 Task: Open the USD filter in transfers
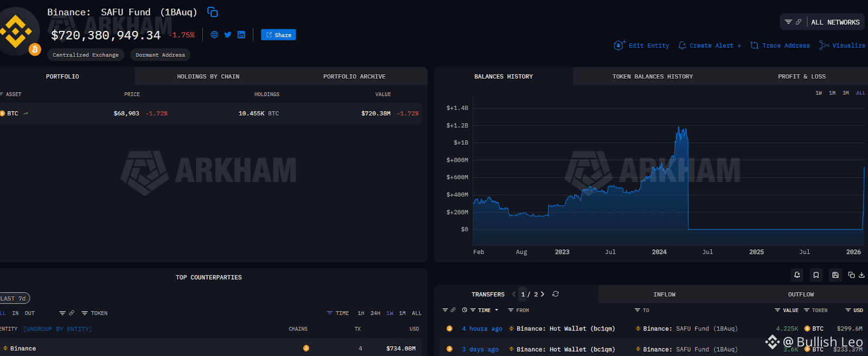coord(854,310)
